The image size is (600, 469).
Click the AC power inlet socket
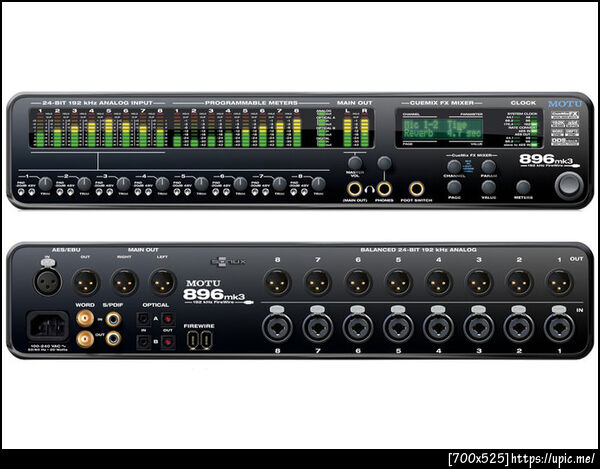[48, 326]
